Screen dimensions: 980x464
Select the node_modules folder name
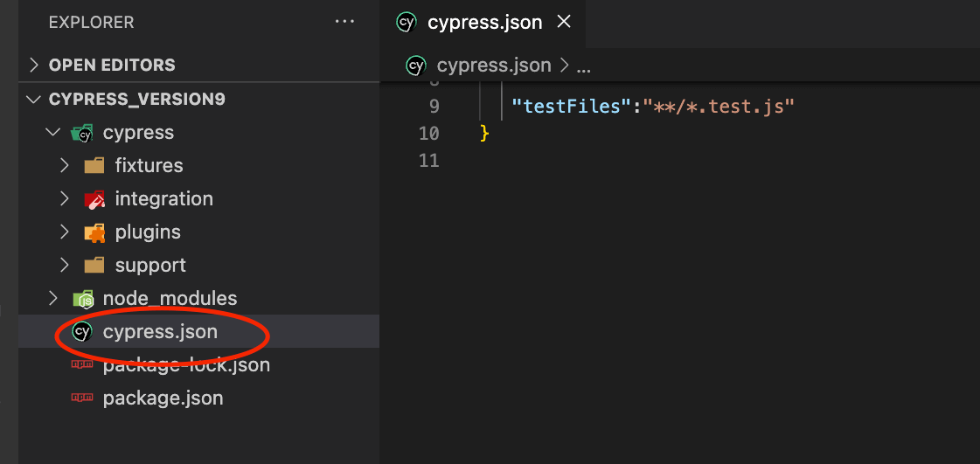pyautogui.click(x=170, y=298)
